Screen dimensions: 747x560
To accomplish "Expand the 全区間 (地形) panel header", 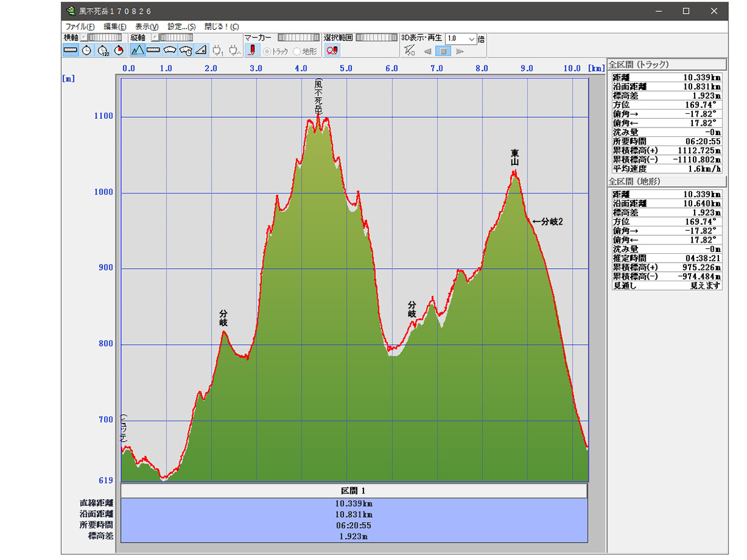I will (x=667, y=182).
